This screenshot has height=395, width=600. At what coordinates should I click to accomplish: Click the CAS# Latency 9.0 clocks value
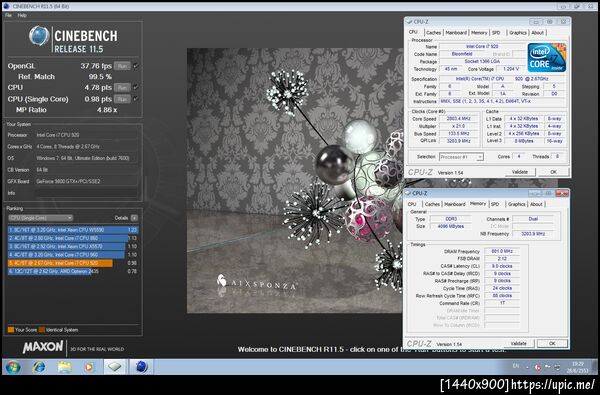click(502, 266)
